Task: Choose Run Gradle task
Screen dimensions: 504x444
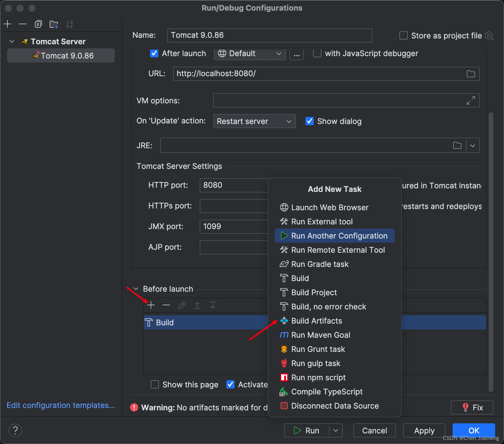Action: 335,264
